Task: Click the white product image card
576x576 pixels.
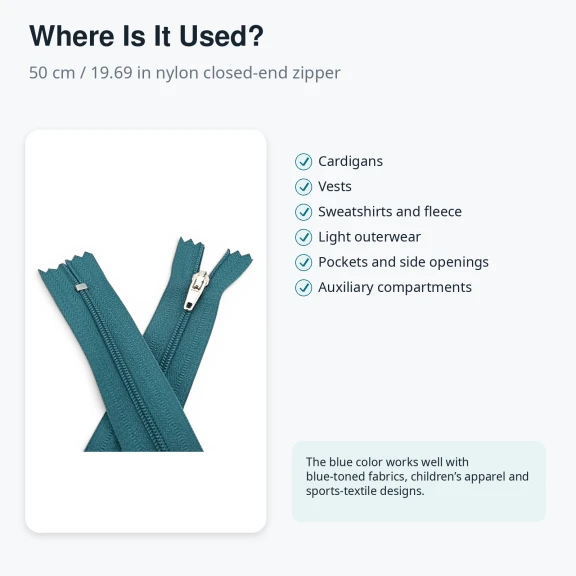Action: 145,331
